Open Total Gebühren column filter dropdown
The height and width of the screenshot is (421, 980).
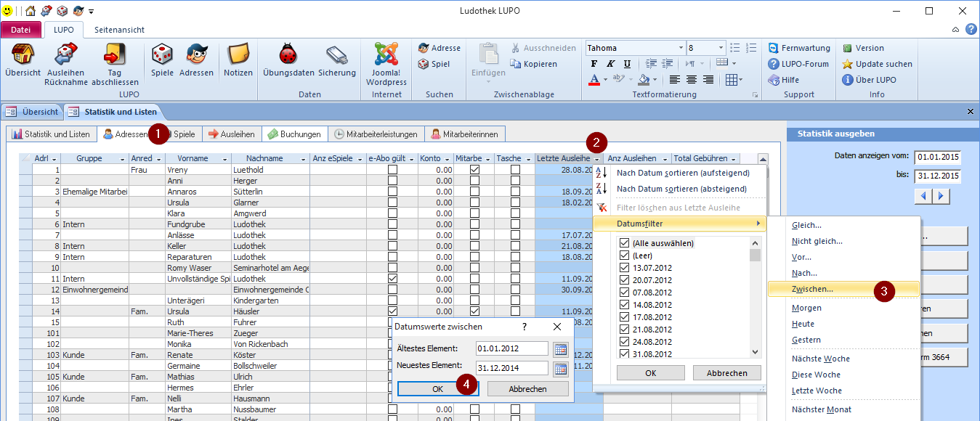[734, 159]
